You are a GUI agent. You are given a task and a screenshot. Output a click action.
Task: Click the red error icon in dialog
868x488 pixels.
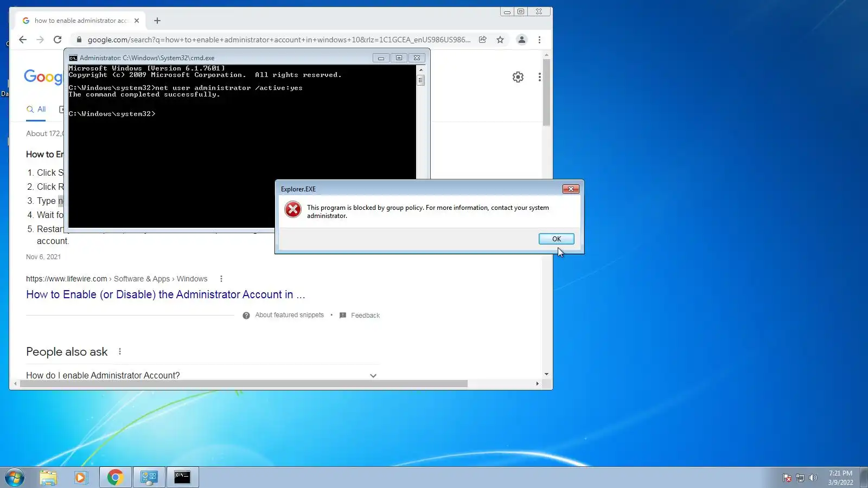[x=293, y=209]
